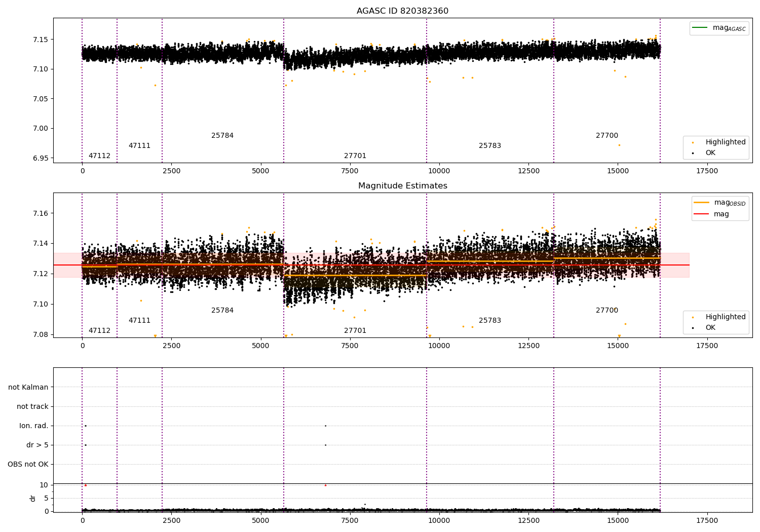Click 'Highlighted' legend entry in AGASC ID plot
The image size is (760, 532).
tap(718, 142)
